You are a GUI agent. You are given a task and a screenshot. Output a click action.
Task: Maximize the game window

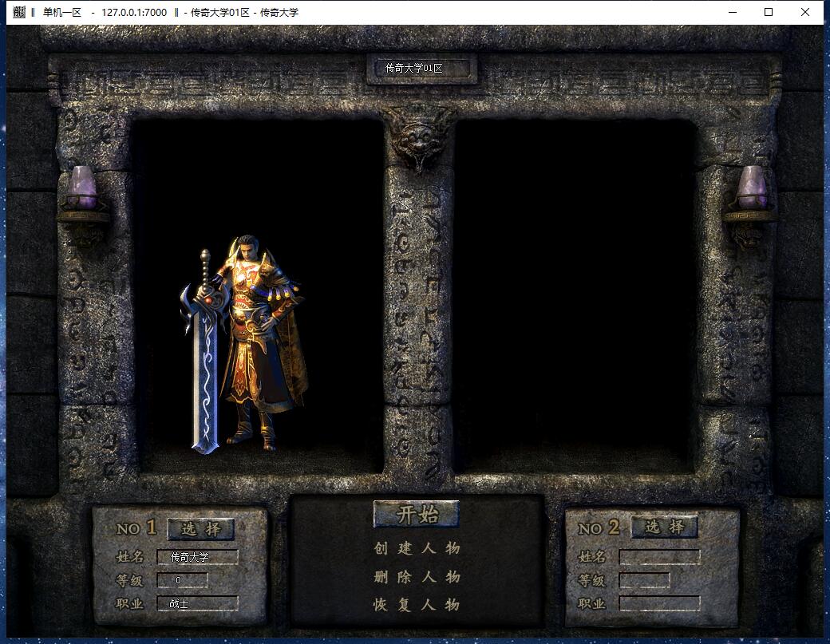tap(769, 12)
